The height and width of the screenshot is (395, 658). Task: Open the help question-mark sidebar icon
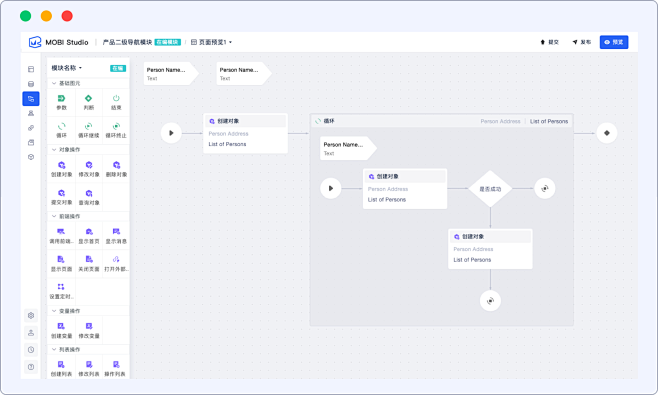coord(31,367)
